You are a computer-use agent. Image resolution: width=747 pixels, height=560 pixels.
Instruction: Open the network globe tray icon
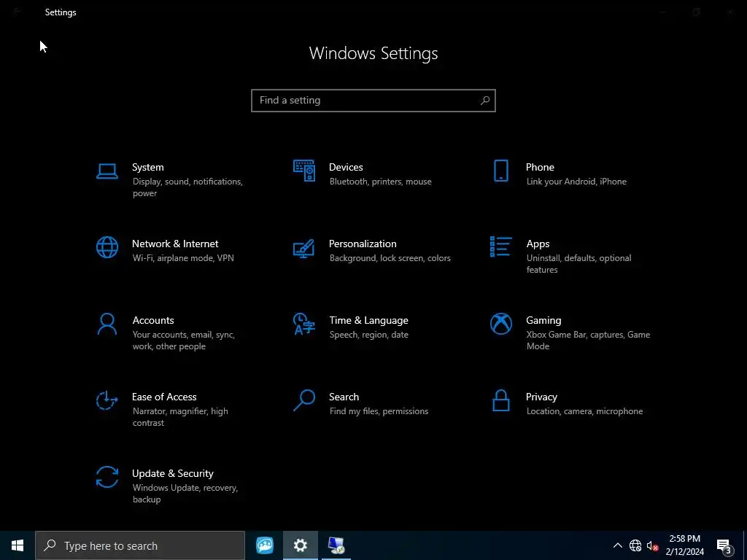coord(635,545)
